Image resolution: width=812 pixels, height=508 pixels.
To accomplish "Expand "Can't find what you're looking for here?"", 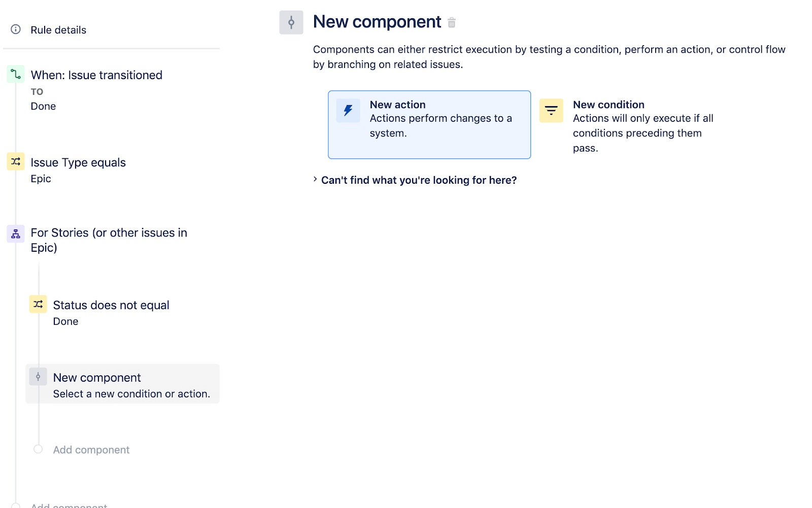I will coord(419,180).
